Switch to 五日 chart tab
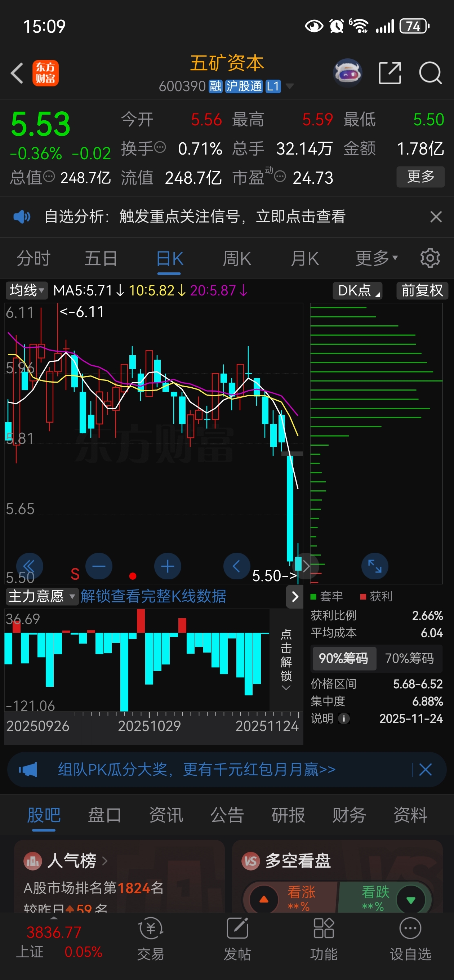Viewport: 454px width, 980px height. [x=101, y=258]
